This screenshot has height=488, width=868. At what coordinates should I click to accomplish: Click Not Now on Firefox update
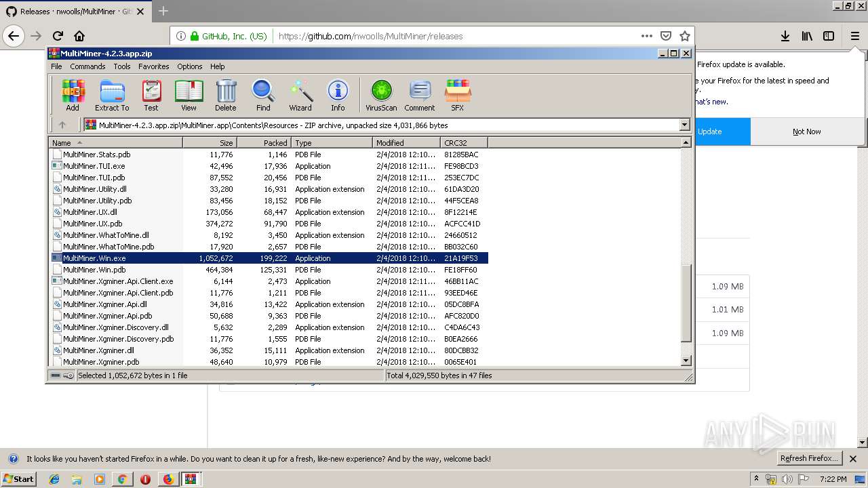[807, 131]
